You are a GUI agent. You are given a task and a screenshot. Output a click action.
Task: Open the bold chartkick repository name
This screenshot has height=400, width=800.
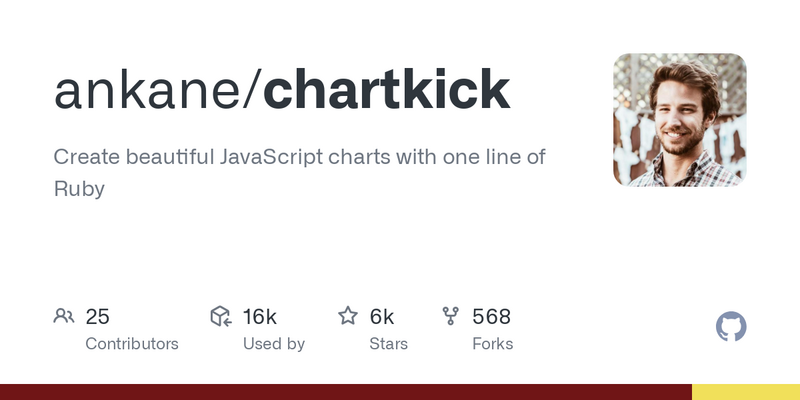pyautogui.click(x=386, y=89)
